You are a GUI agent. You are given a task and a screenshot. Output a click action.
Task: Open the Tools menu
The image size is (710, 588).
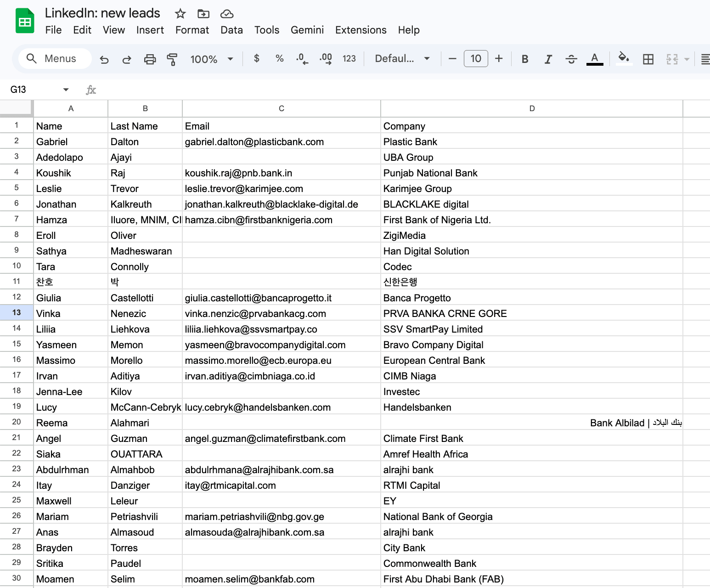267,30
